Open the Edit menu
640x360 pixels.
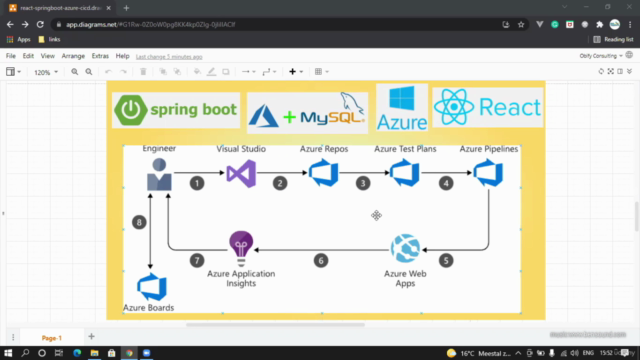pos(28,56)
